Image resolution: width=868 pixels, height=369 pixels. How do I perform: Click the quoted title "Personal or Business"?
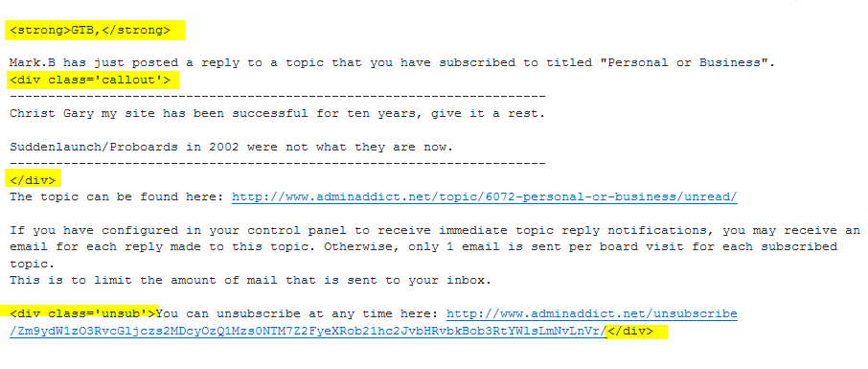tap(681, 63)
